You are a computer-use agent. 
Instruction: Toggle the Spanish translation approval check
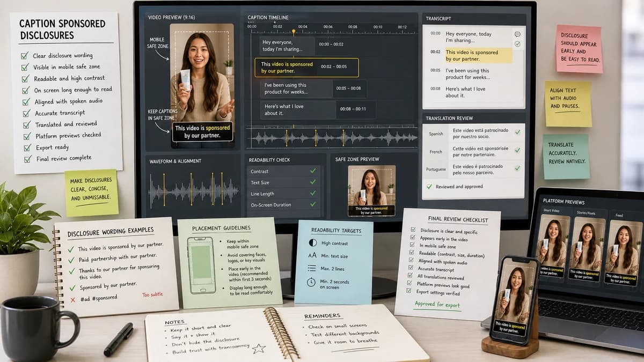coord(517,132)
